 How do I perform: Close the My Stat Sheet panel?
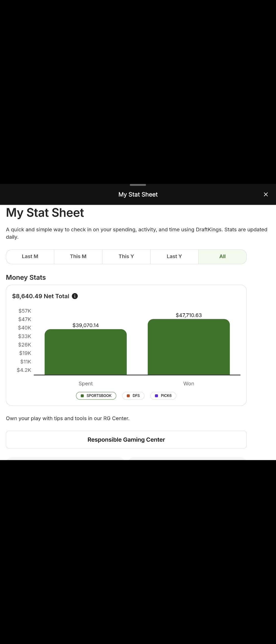(266, 194)
